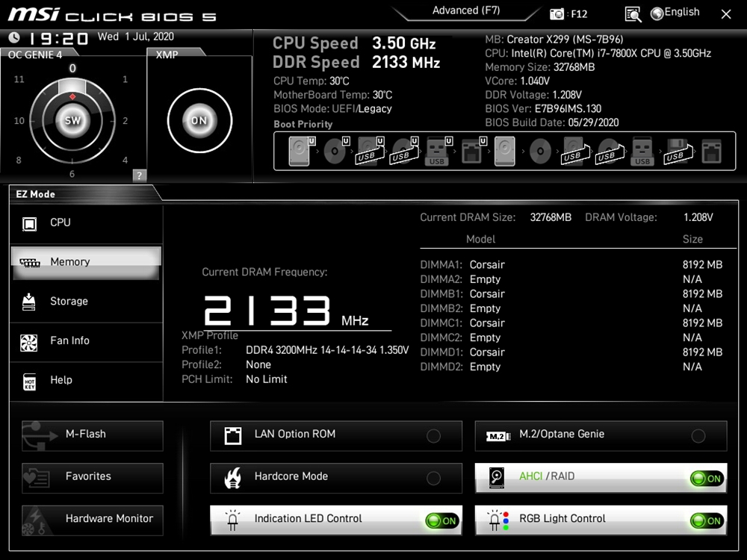Click the DIMMD1 Corsair row
The height and width of the screenshot is (560, 747).
coord(571,352)
